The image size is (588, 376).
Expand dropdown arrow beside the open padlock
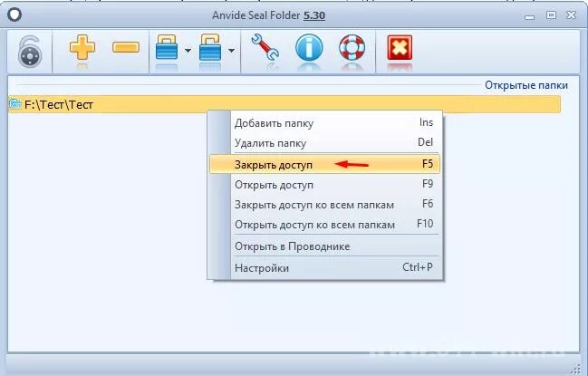[x=231, y=50]
